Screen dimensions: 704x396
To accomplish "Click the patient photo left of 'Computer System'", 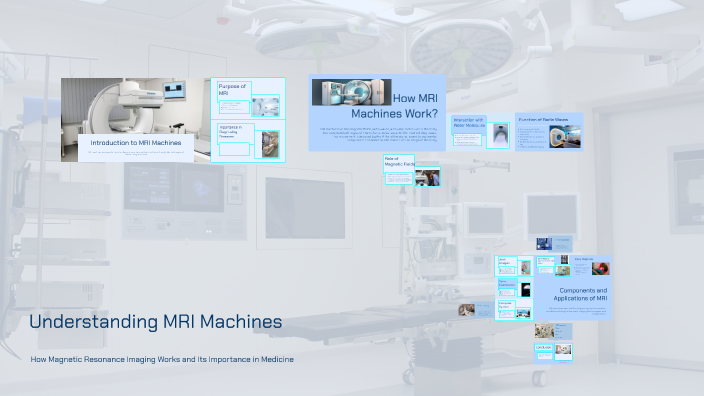I will click(x=466, y=309).
